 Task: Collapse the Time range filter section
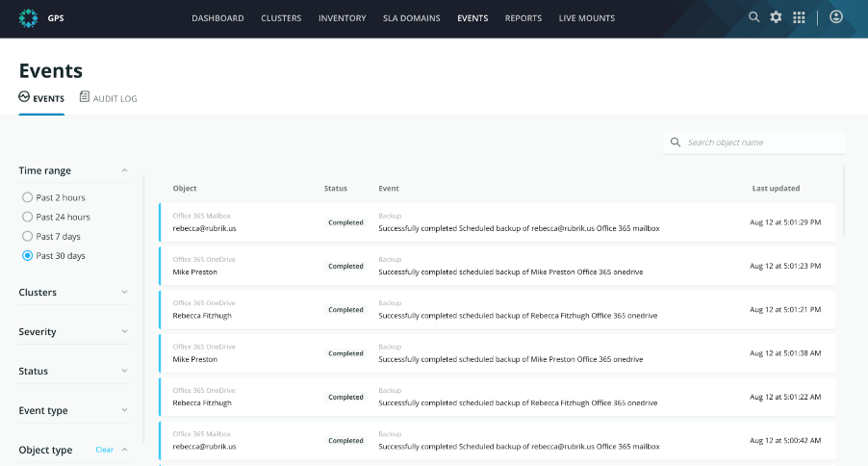pos(124,170)
